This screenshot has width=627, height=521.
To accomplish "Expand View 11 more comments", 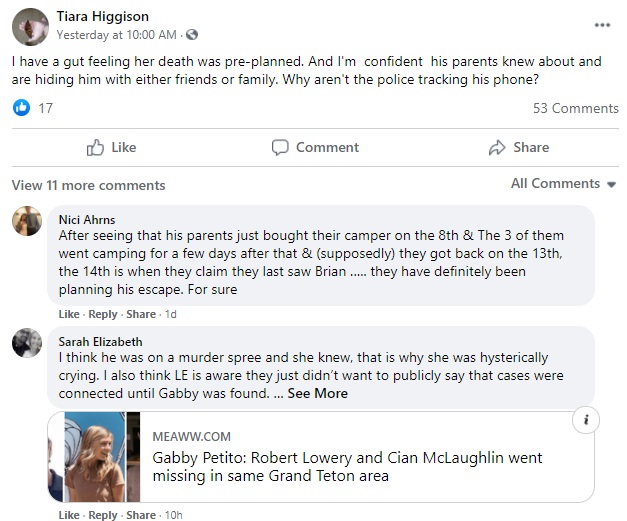I will (x=88, y=185).
